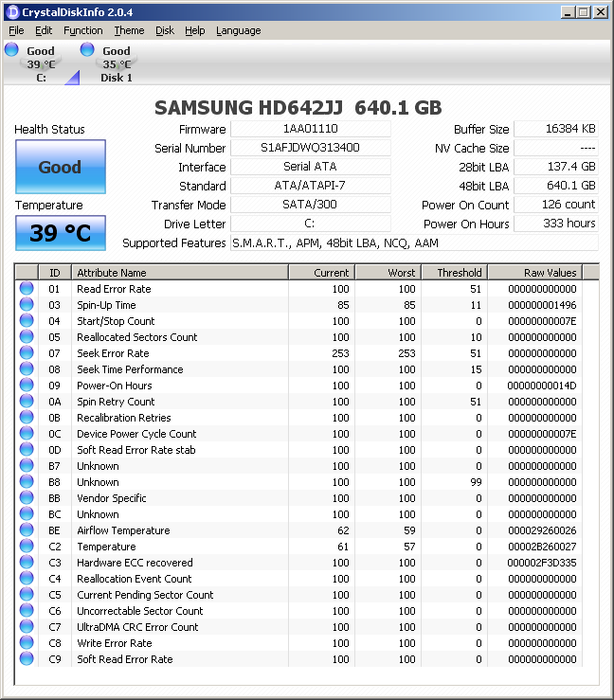Viewport: 614px width, 700px height.
Task: Open the Disk menu
Action: click(x=164, y=30)
